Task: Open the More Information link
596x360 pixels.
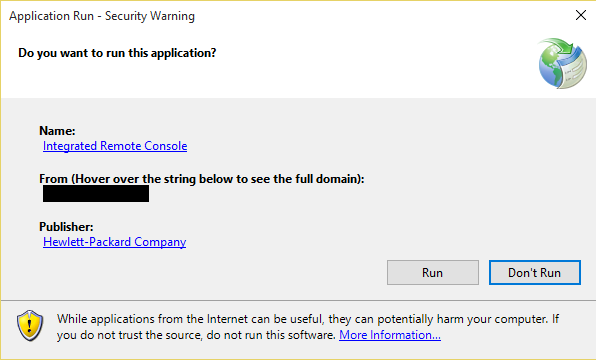Action: 390,335
